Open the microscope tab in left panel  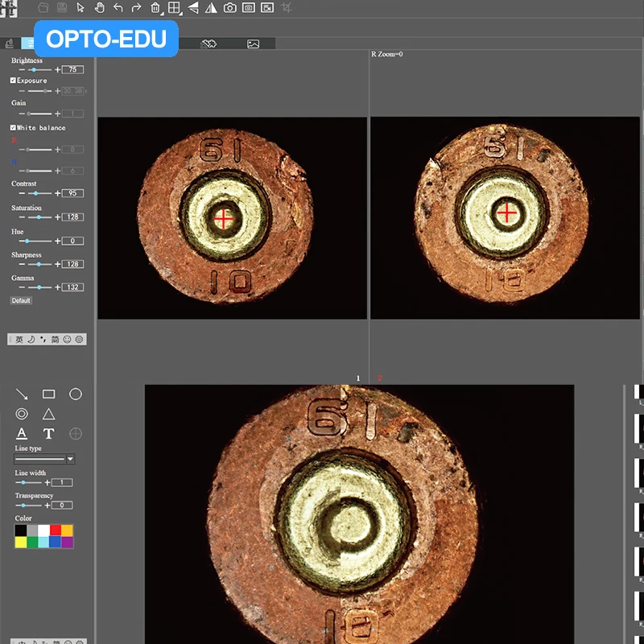(9, 43)
